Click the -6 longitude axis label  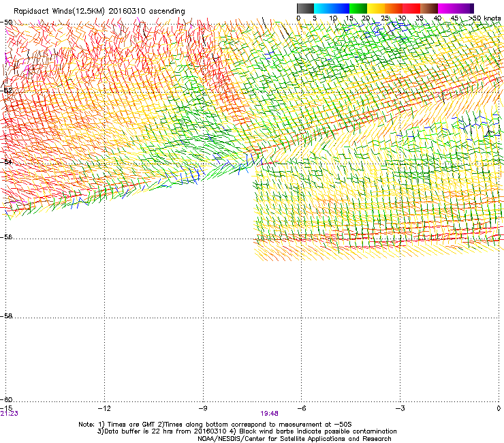301,408
